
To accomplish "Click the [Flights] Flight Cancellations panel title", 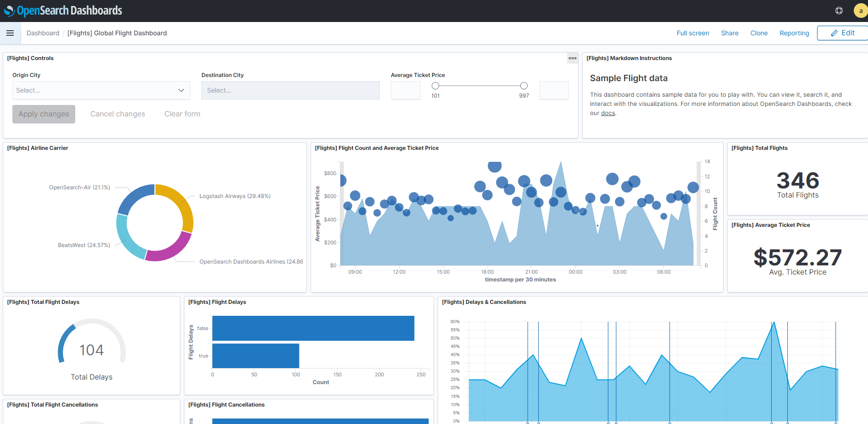I will [x=227, y=405].
